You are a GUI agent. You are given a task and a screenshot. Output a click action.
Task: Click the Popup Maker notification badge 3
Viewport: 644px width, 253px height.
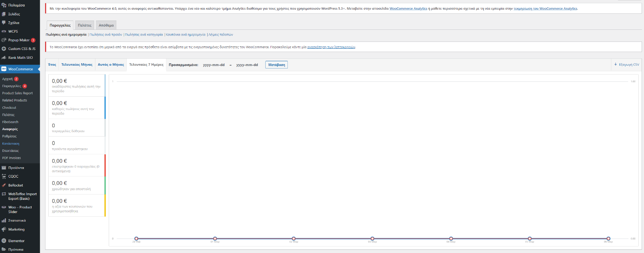(x=33, y=40)
